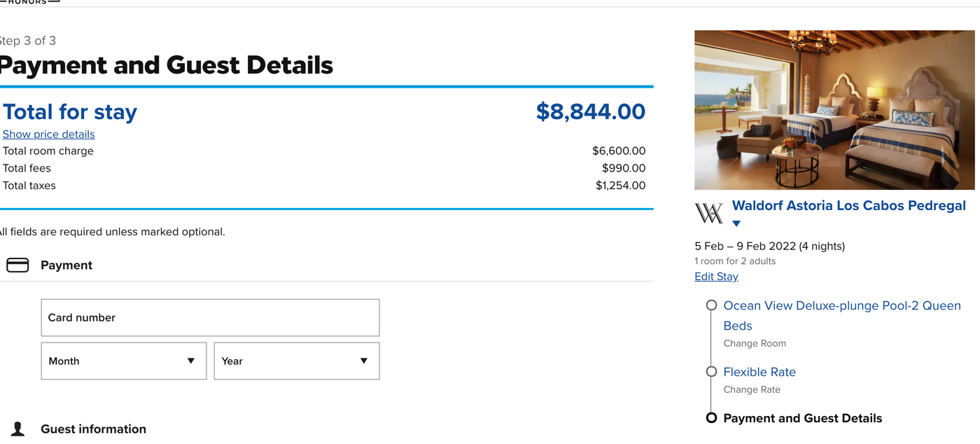
Task: Click the Change Room link
Action: (x=755, y=343)
